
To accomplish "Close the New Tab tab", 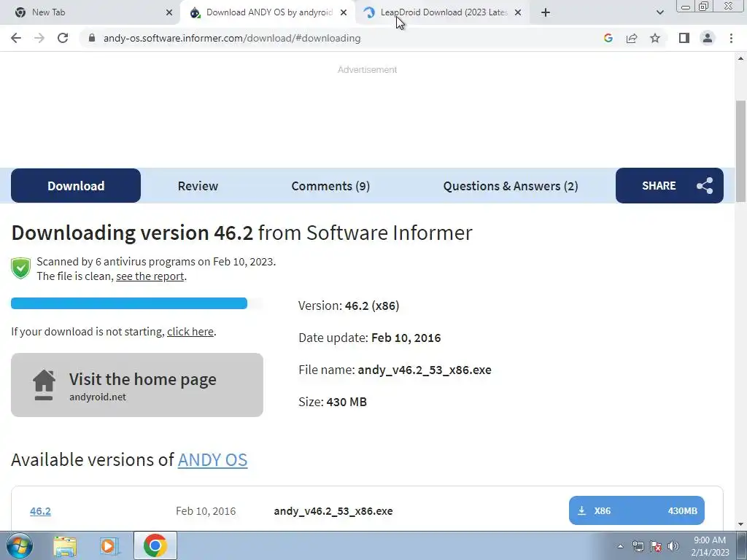I will [169, 12].
